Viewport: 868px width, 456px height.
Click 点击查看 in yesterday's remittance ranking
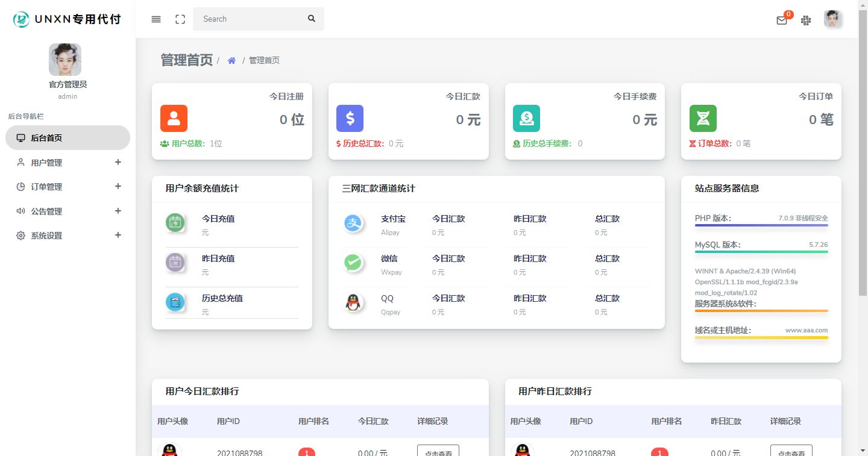click(x=791, y=451)
